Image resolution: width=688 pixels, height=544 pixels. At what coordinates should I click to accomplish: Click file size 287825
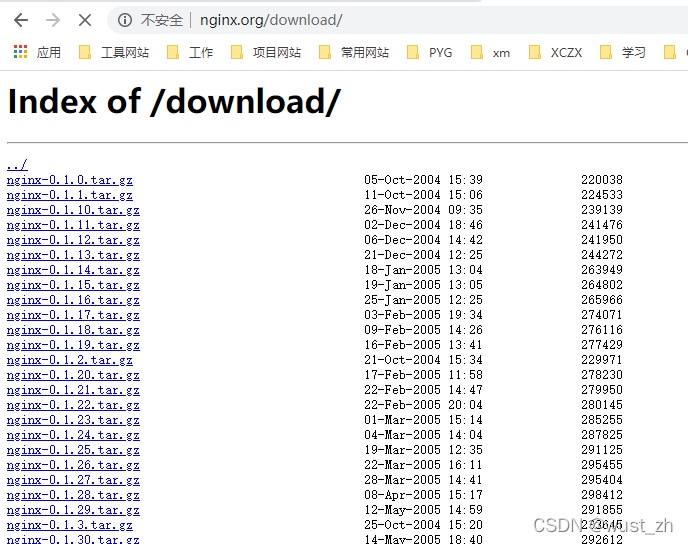[x=602, y=434]
